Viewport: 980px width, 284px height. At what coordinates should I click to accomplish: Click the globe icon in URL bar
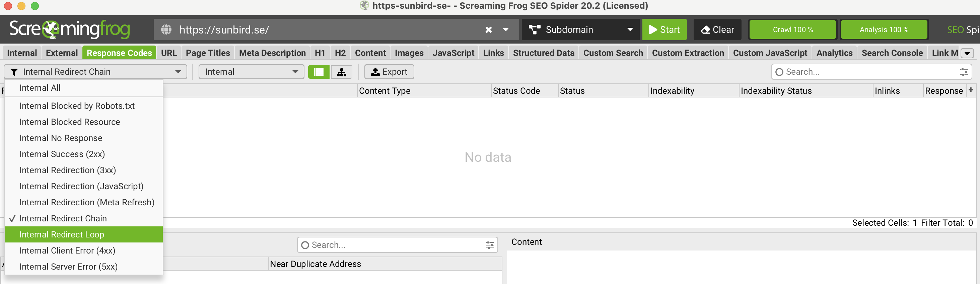click(x=166, y=30)
